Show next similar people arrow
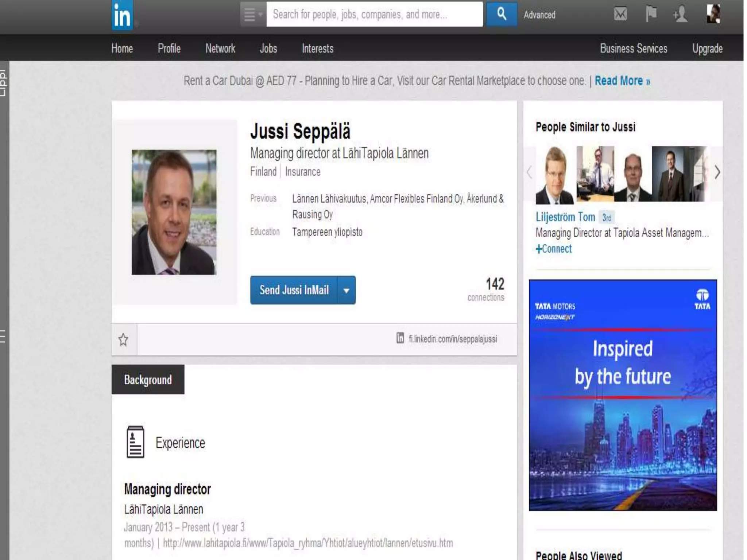Screen dimensions: 747x560 [x=717, y=172]
